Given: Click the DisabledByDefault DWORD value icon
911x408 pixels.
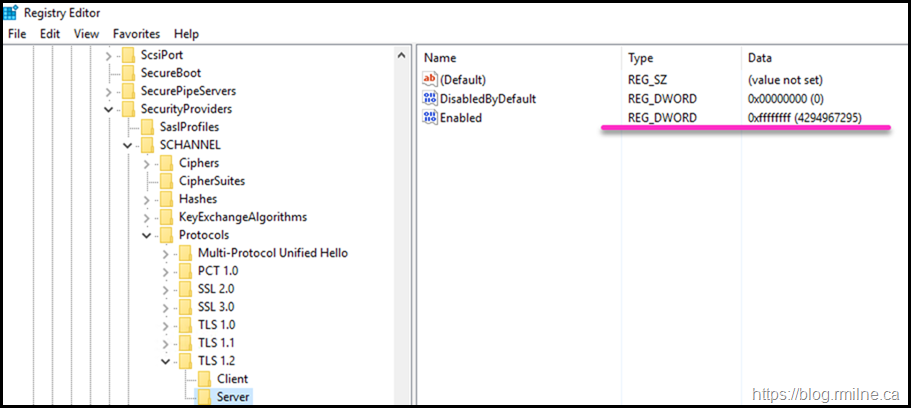Looking at the screenshot, I should (x=430, y=99).
